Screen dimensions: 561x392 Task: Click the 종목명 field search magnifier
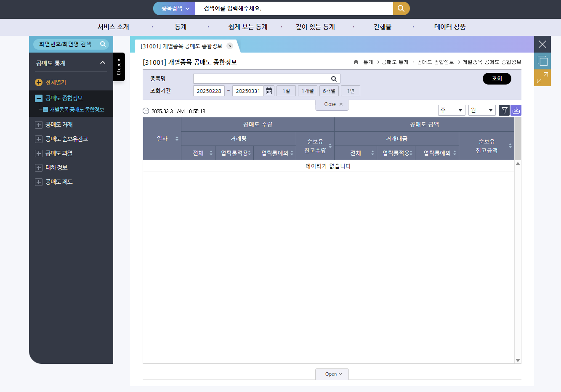point(334,79)
